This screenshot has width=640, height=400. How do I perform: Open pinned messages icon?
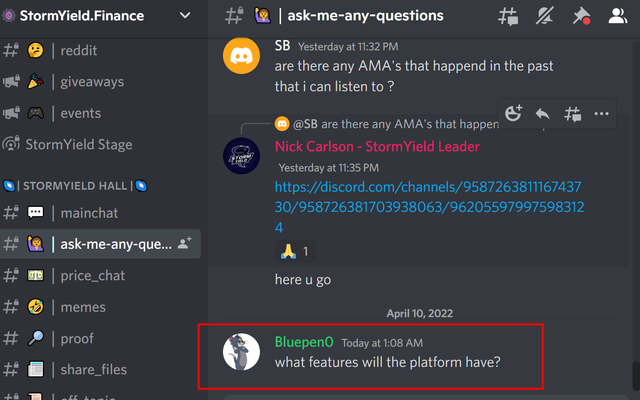pos(581,16)
